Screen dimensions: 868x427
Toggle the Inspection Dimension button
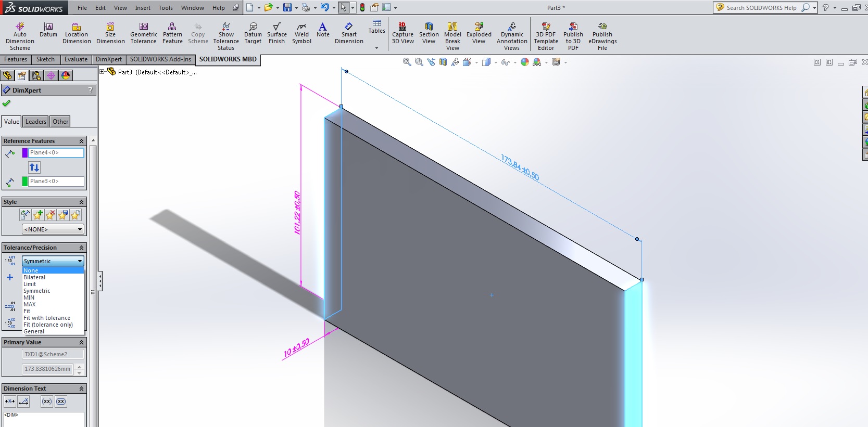(x=61, y=402)
